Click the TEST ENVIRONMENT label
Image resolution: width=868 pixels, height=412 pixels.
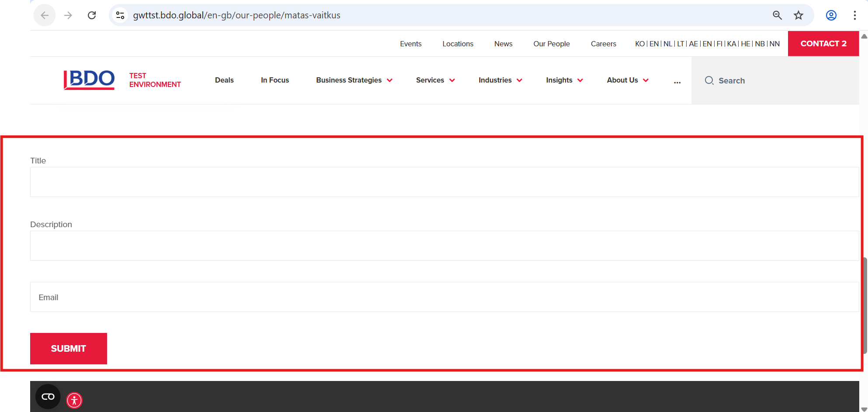tap(155, 80)
